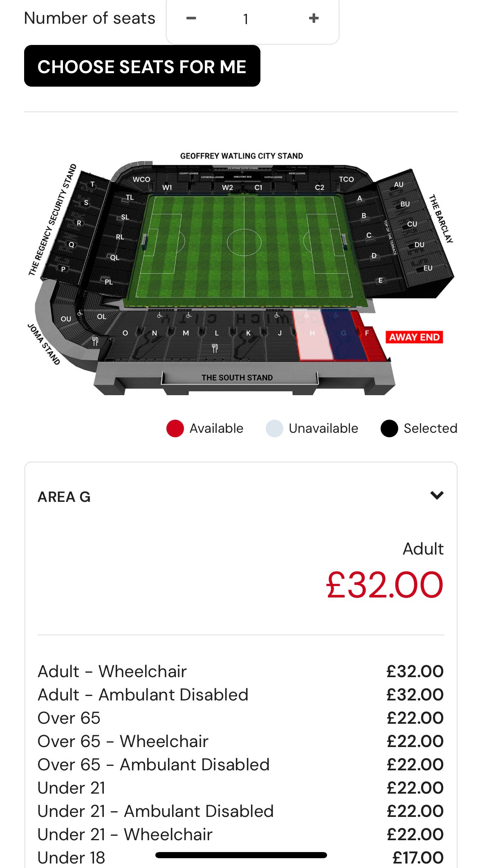Click the red Available legend swatch
The height and width of the screenshot is (868, 482).
tap(175, 428)
